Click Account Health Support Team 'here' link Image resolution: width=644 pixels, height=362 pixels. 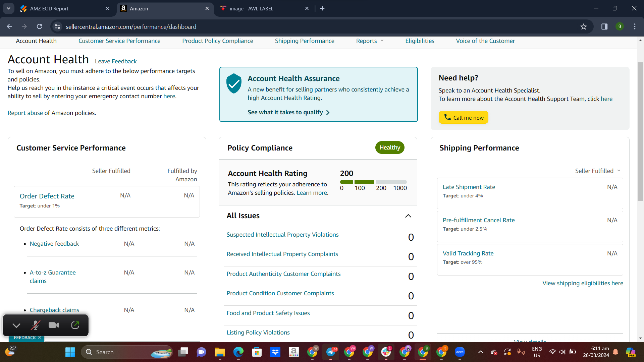tap(606, 99)
